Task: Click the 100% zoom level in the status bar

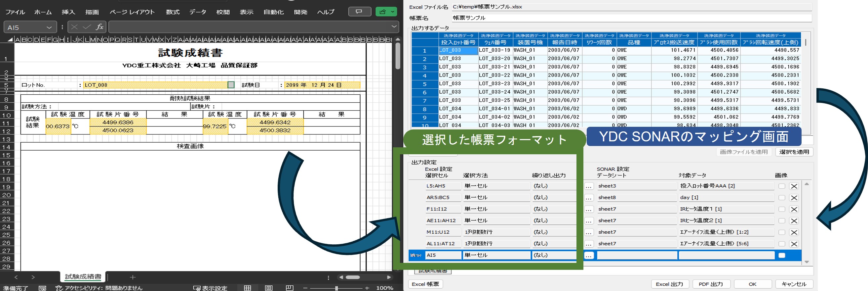Action: 384,288
